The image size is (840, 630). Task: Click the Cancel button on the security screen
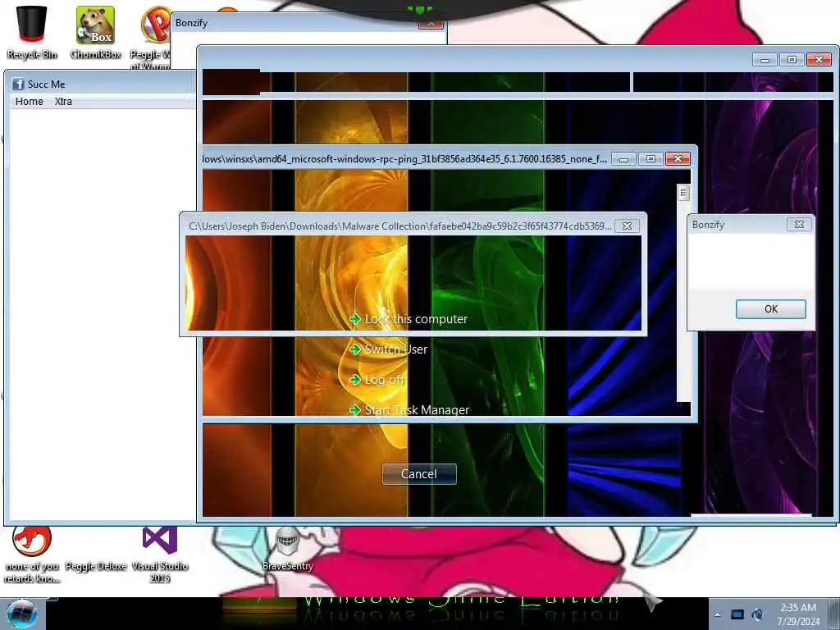pyautogui.click(x=419, y=474)
